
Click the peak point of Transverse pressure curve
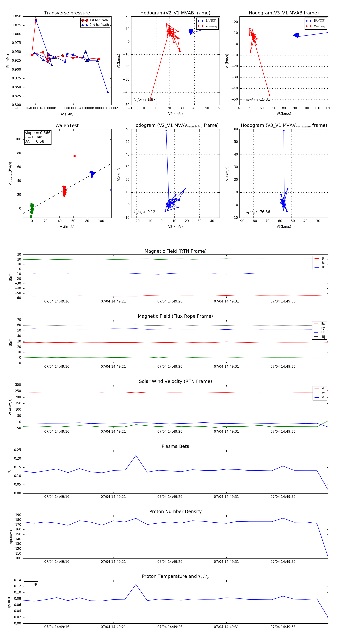[x=36, y=20]
